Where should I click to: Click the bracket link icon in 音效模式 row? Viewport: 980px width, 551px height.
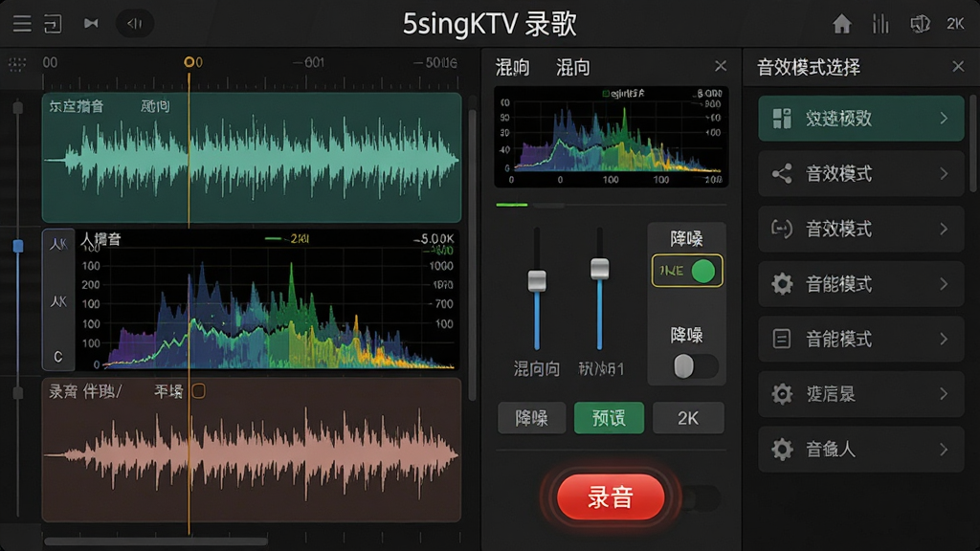click(x=782, y=229)
